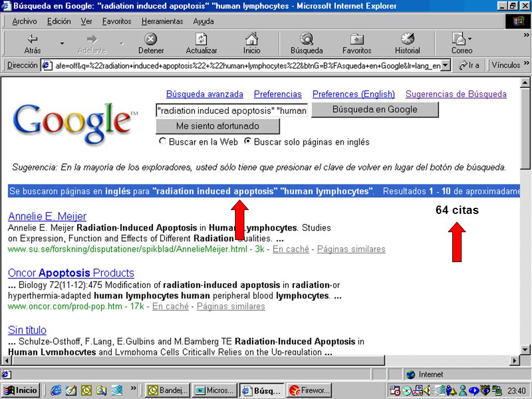Click the horizontal scrollbar right arrow
The width and height of the screenshot is (532, 399).
[515, 360]
